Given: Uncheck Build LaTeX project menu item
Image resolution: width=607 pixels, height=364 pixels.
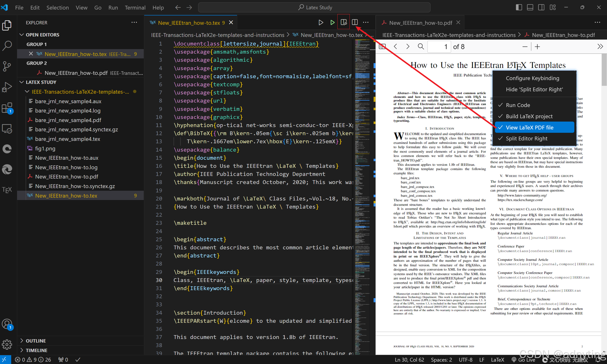Looking at the screenshot, I should 535,116.
